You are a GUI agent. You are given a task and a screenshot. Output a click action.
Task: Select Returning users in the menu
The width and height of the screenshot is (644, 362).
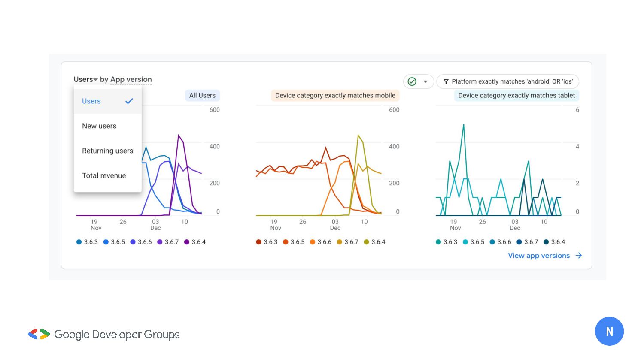pyautogui.click(x=107, y=151)
